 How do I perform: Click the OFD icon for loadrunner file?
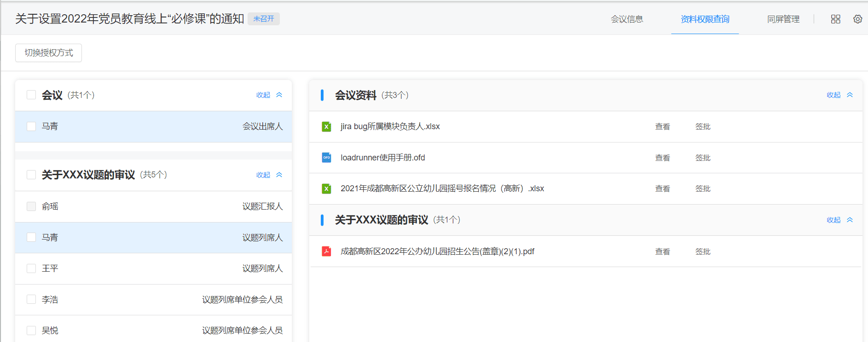(x=326, y=158)
